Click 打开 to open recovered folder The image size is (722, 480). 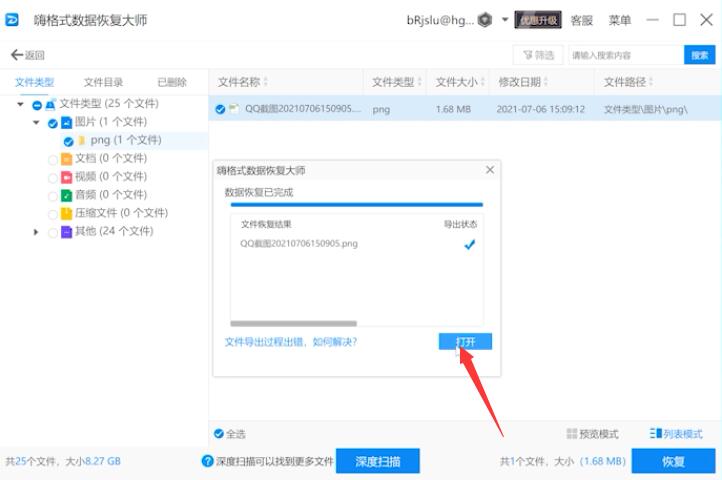coord(465,341)
